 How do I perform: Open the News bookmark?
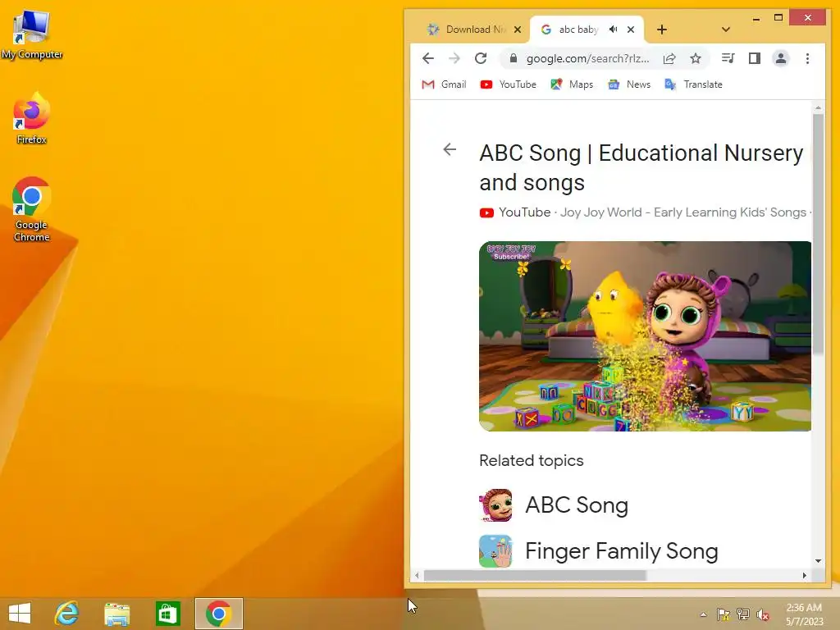(x=629, y=84)
